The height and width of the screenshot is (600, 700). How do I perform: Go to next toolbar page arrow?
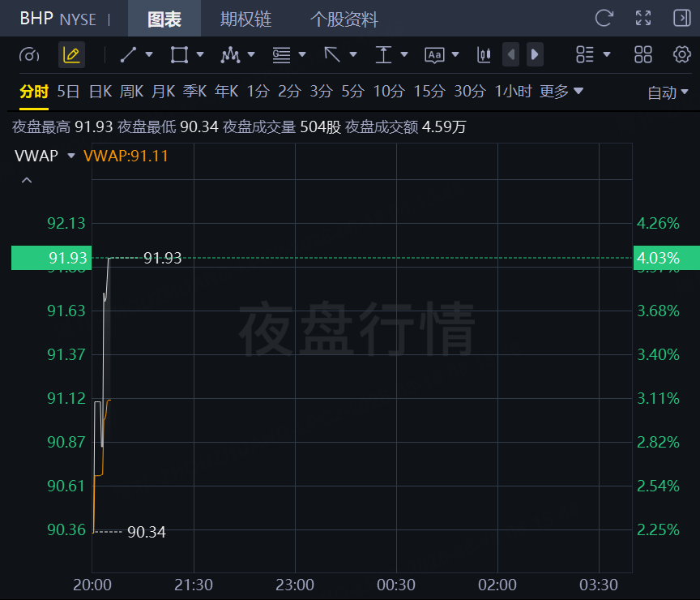[535, 54]
